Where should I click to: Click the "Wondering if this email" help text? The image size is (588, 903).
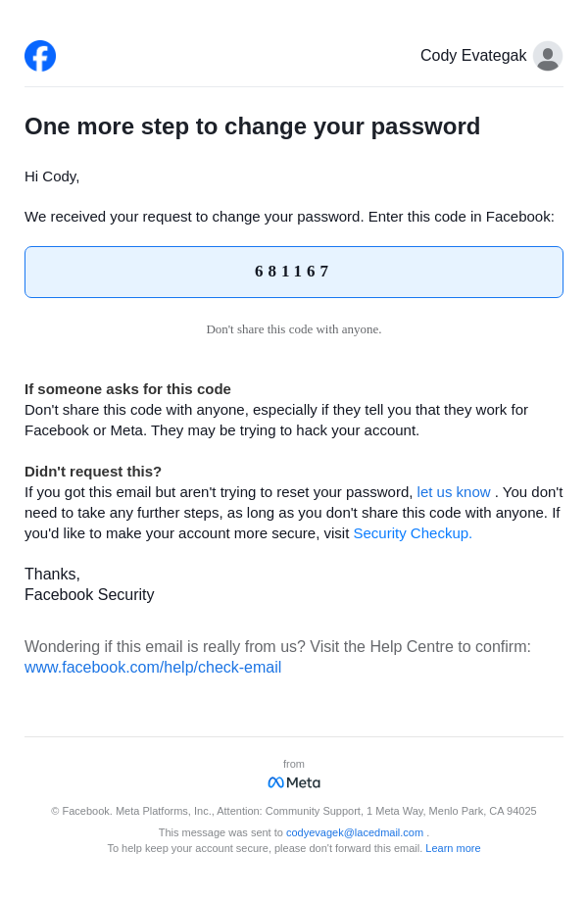(x=277, y=647)
